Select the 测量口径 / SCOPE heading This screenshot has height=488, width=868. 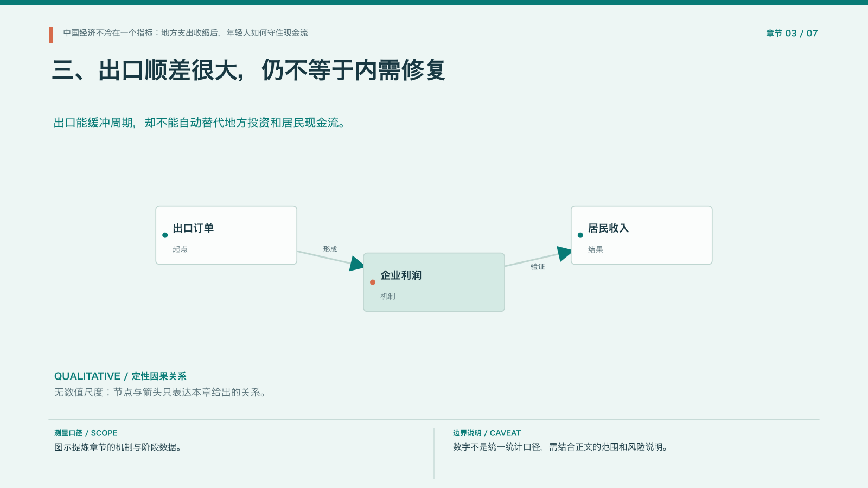tap(86, 433)
